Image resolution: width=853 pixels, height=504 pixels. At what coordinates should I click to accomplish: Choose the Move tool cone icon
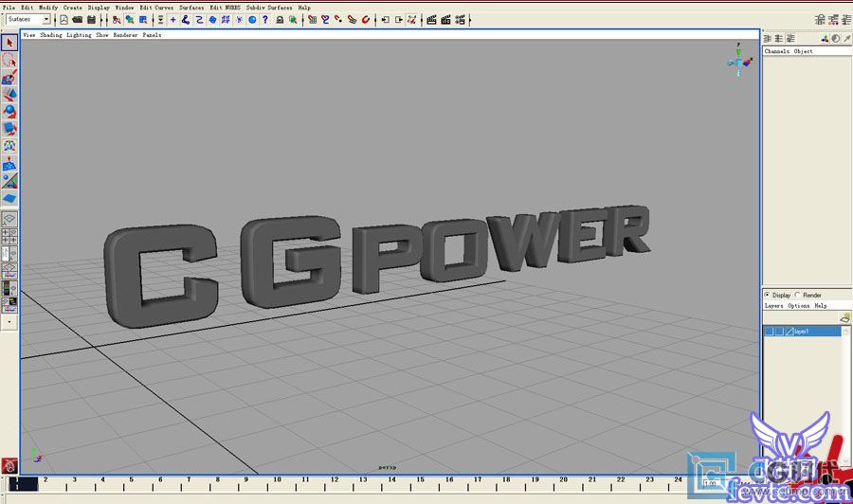[x=9, y=95]
